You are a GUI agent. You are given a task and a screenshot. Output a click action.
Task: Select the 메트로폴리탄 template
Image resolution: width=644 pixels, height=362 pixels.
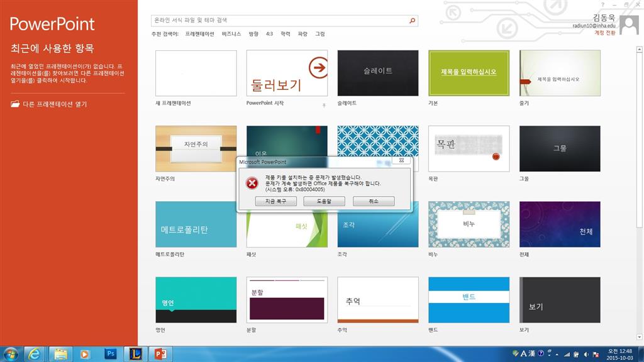coord(196,224)
